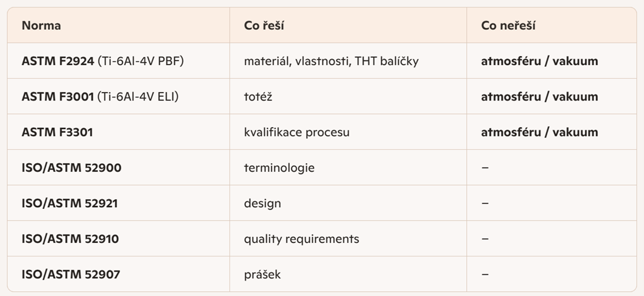Click atmosféru / vakuum in the F2924 row
Screen dimensions: 644x296
539,62
